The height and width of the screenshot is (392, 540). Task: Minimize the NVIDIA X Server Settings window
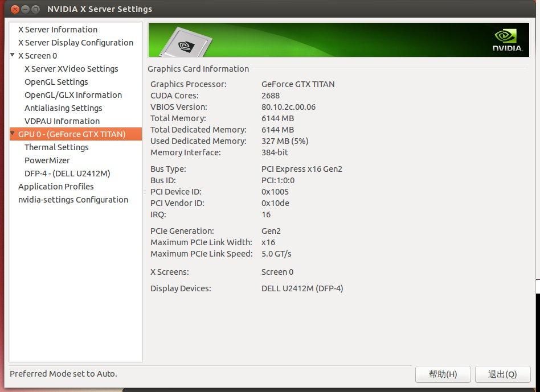coord(25,9)
